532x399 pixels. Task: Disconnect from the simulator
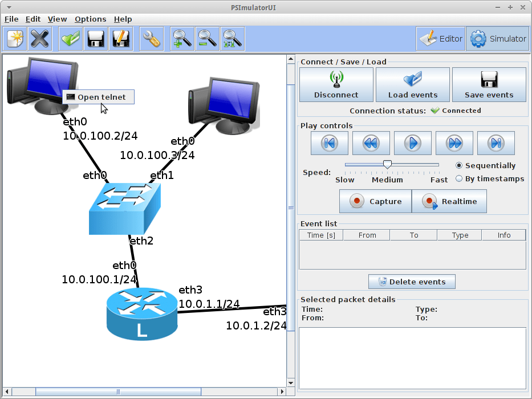[x=336, y=84]
